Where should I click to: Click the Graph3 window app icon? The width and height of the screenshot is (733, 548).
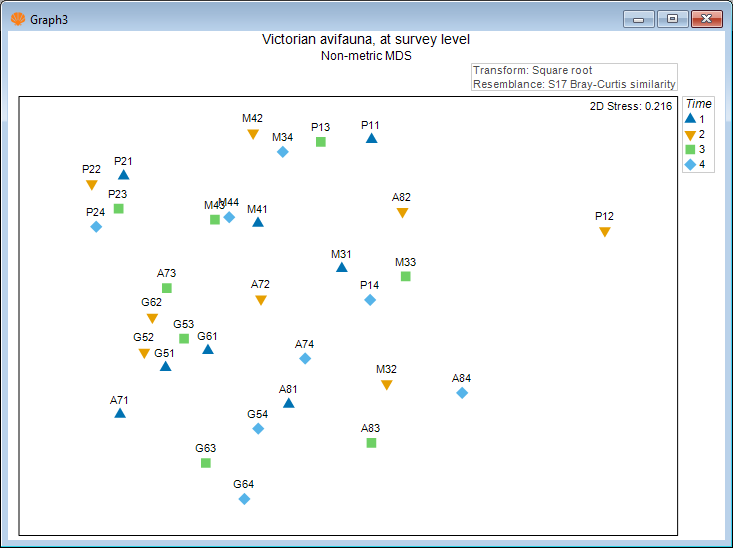[16, 19]
